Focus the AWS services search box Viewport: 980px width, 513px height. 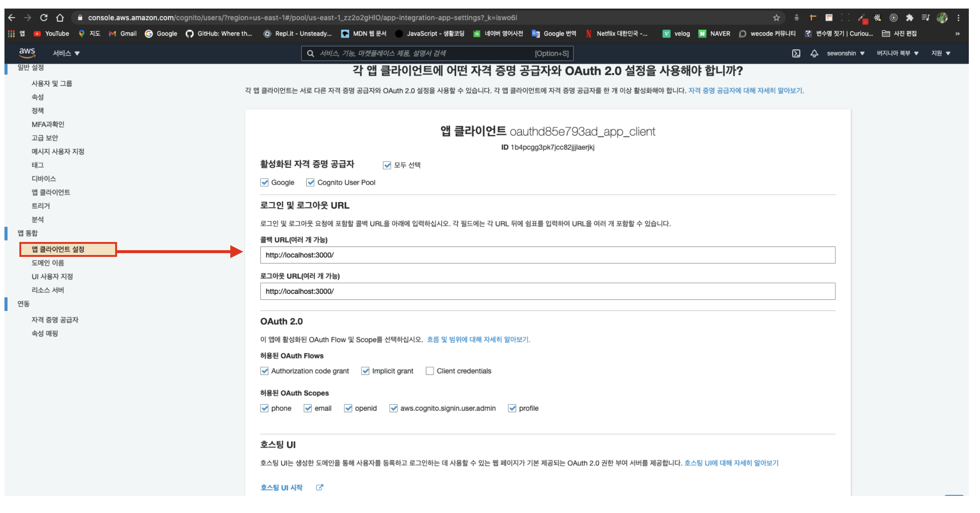[x=437, y=53]
